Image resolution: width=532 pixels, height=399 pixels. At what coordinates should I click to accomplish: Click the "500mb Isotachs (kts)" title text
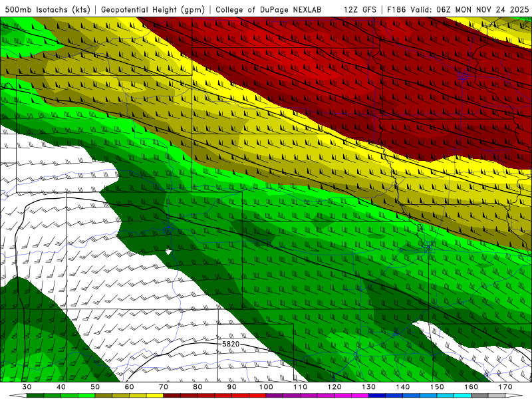tap(47, 9)
